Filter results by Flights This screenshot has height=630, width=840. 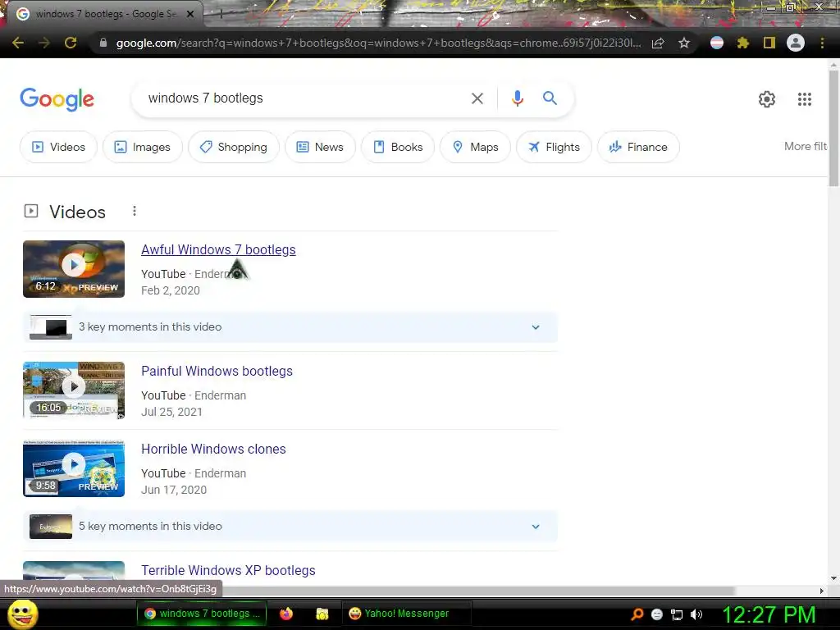click(554, 147)
